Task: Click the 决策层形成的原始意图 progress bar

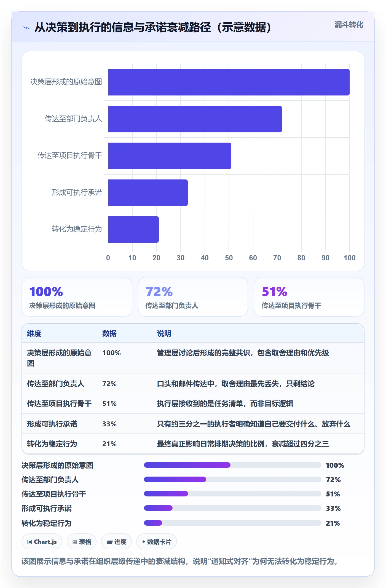Action: [233, 465]
